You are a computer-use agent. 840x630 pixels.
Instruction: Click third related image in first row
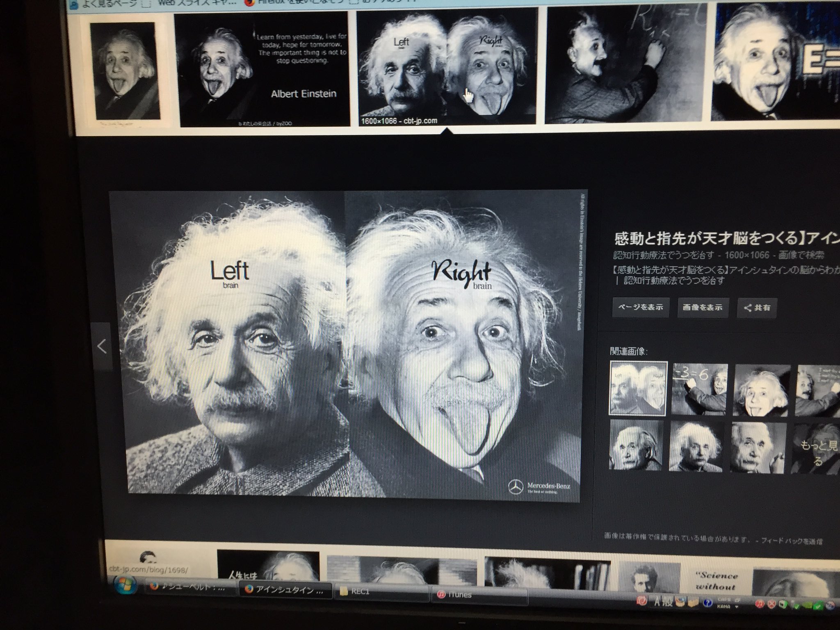(x=762, y=390)
